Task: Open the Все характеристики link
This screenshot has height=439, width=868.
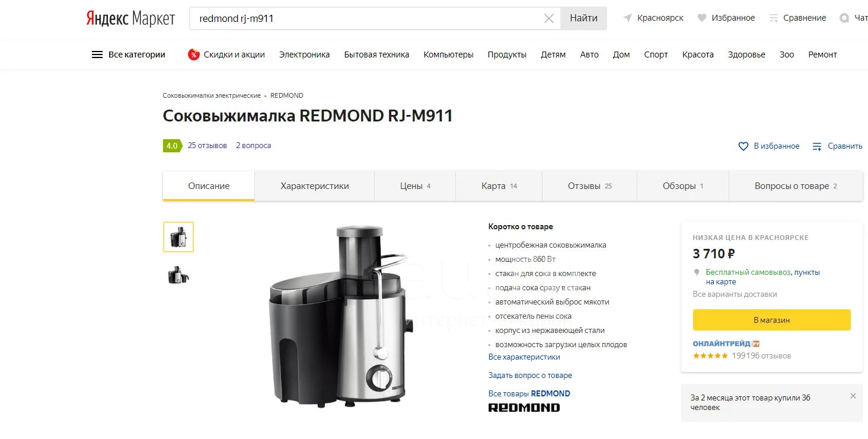Action: (524, 357)
